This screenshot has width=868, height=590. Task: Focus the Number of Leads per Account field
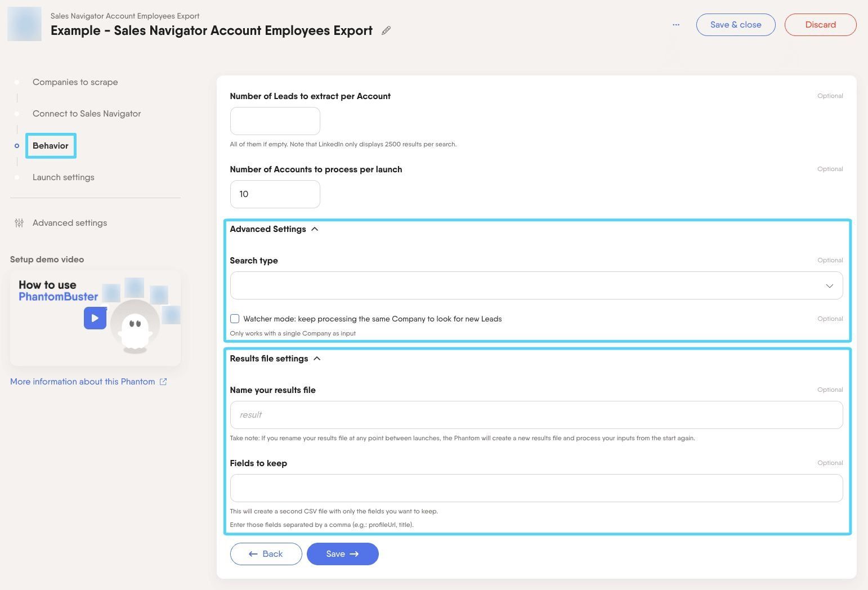[275, 121]
